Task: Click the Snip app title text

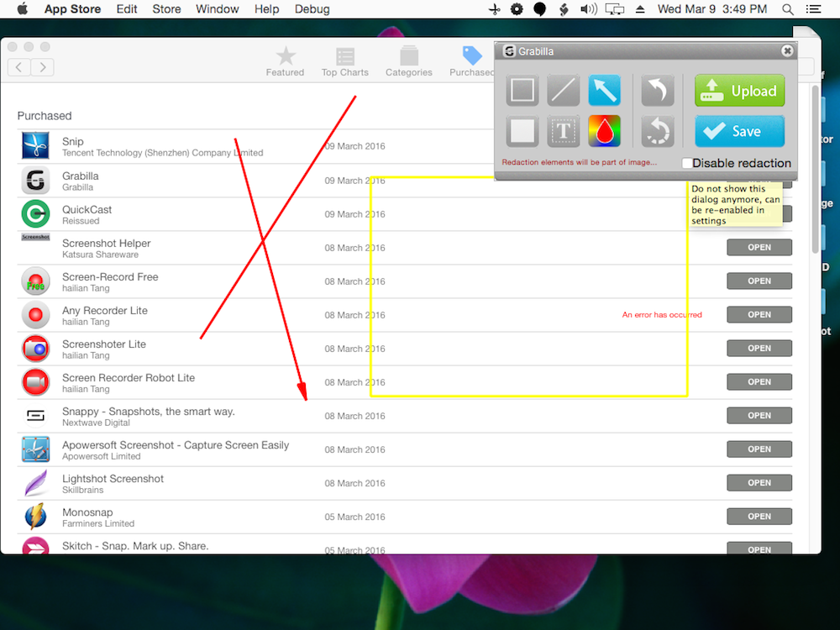Action: pos(73,141)
